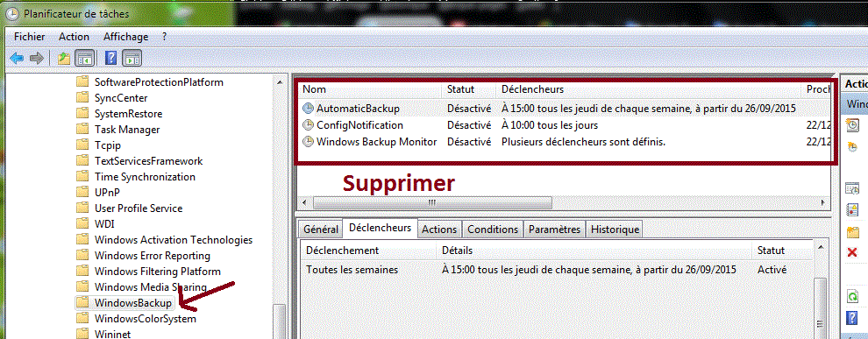Select the Windows Error Reporting folder
The image size is (868, 339).
(x=153, y=256)
